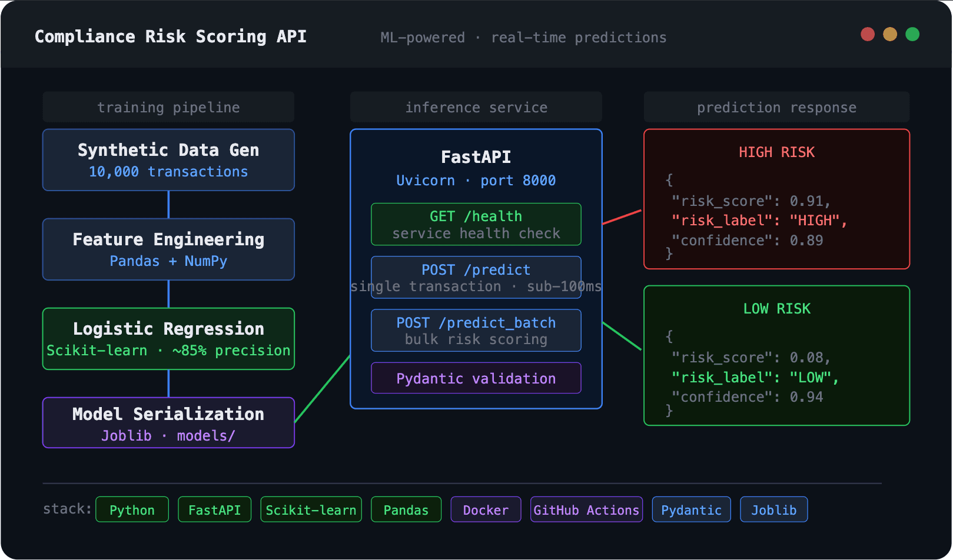This screenshot has height=560, width=953.
Task: Toggle the GET /health endpoint card
Action: [476, 224]
